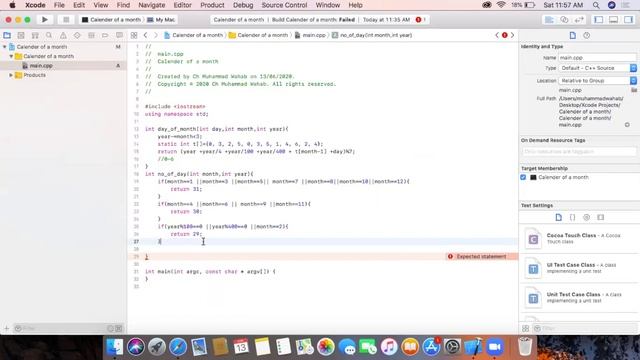This screenshot has width=640, height=360.
Task: Show the File Template library tab
Action: point(558,218)
